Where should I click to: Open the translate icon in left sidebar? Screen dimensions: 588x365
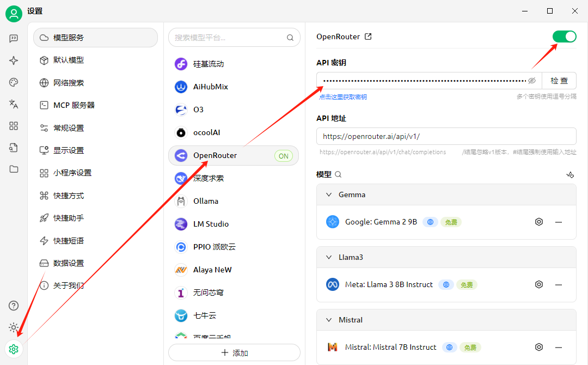pyautogui.click(x=14, y=104)
